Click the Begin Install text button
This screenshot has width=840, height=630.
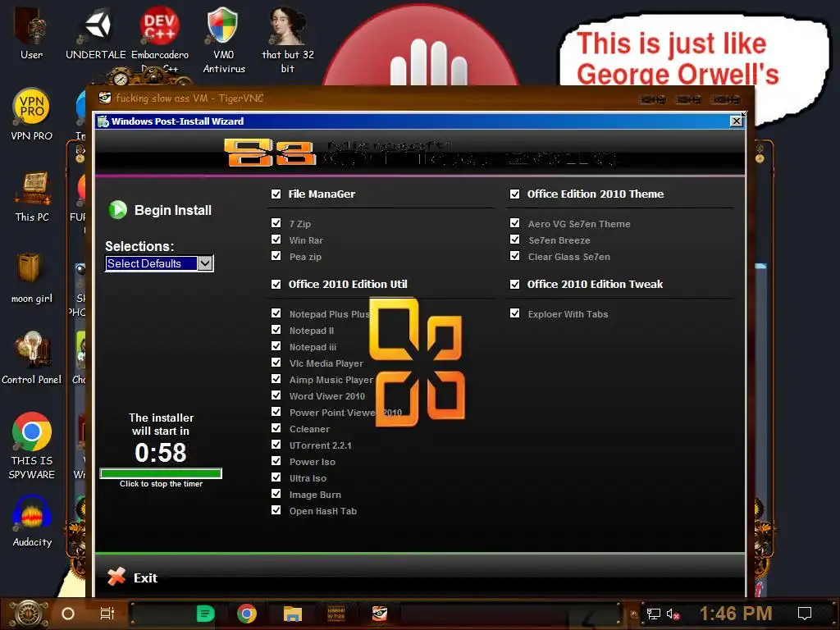tap(172, 210)
